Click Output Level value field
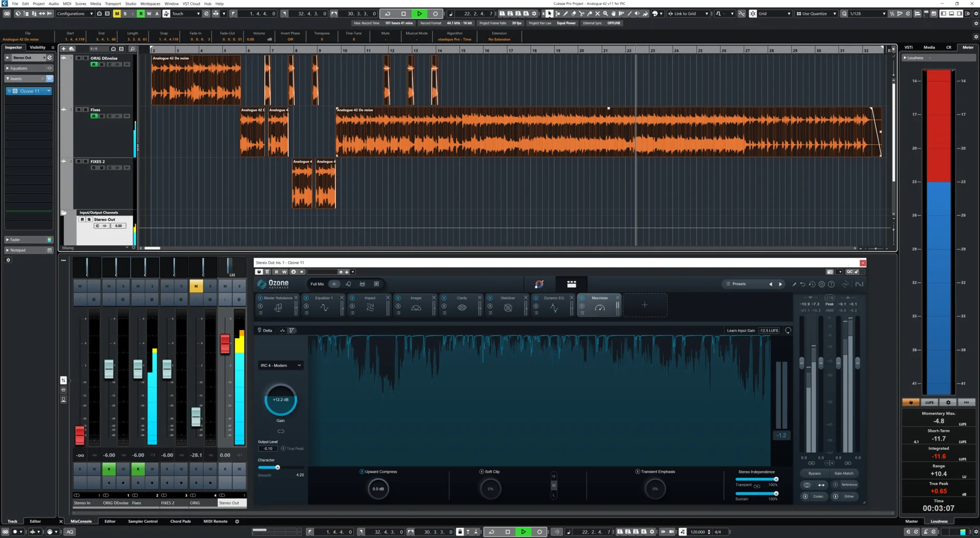980x538 pixels. coord(268,449)
